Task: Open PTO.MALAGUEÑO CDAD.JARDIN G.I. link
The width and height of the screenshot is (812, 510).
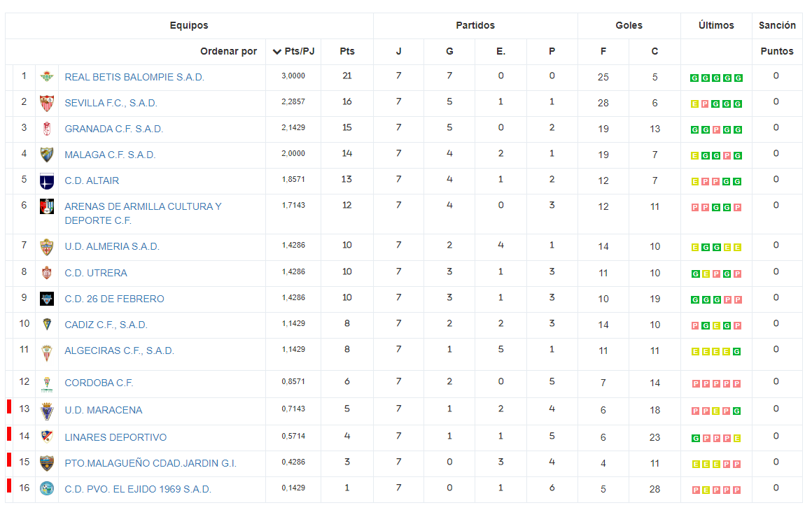Action: coord(150,463)
